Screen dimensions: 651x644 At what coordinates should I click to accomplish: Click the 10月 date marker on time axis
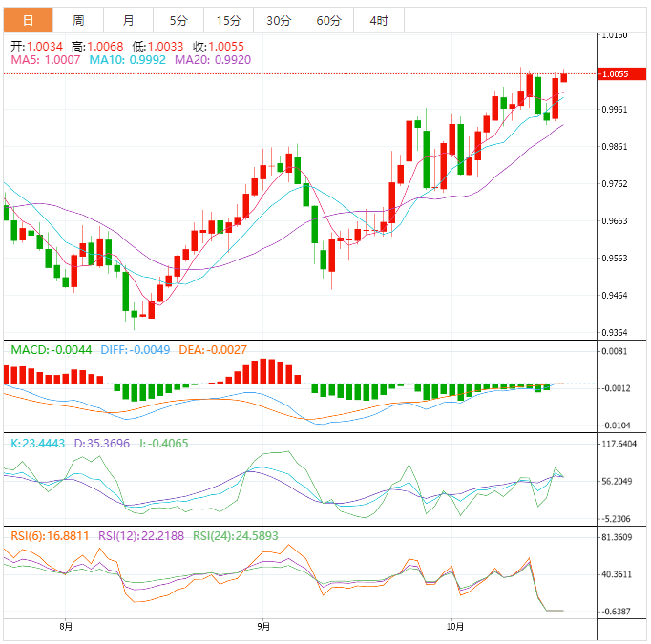coord(456,627)
